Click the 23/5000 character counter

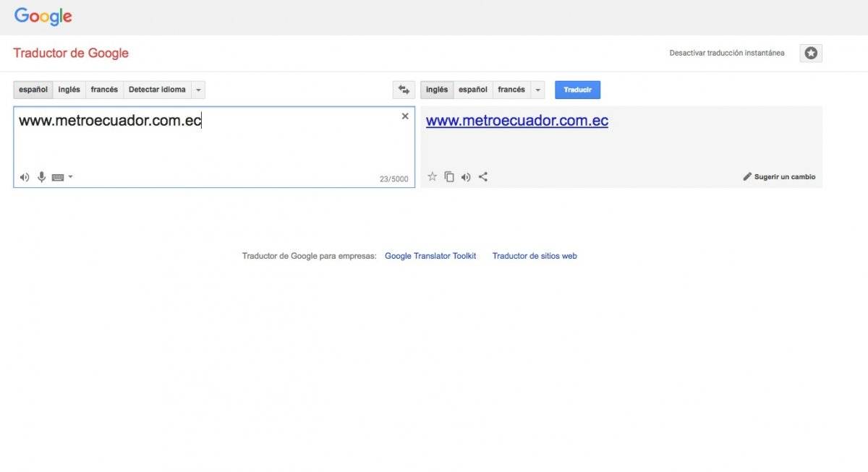tap(393, 179)
